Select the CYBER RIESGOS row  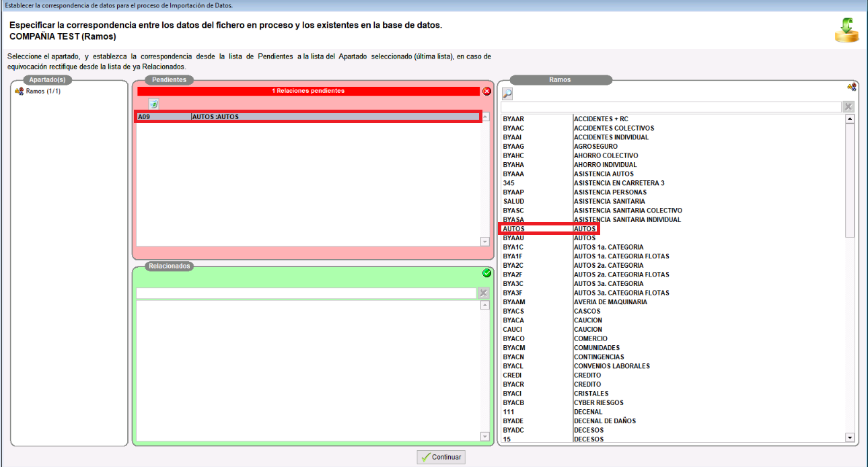pos(673,403)
